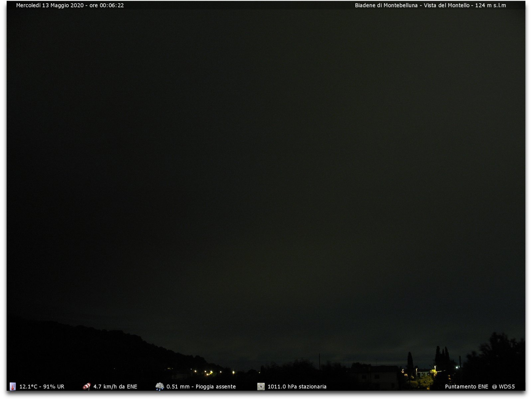Click the barometer pressure icon
Screen dimensions: 532x399
click(261, 386)
